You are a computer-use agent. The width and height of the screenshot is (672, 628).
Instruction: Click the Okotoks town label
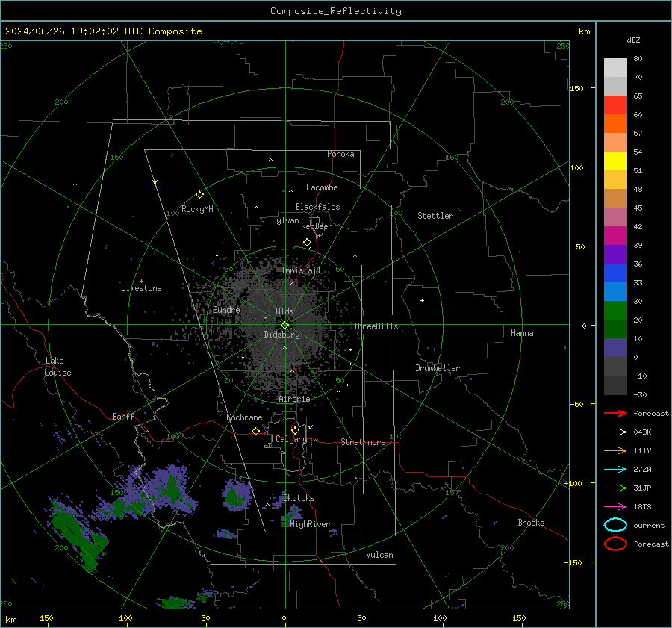pos(299,498)
